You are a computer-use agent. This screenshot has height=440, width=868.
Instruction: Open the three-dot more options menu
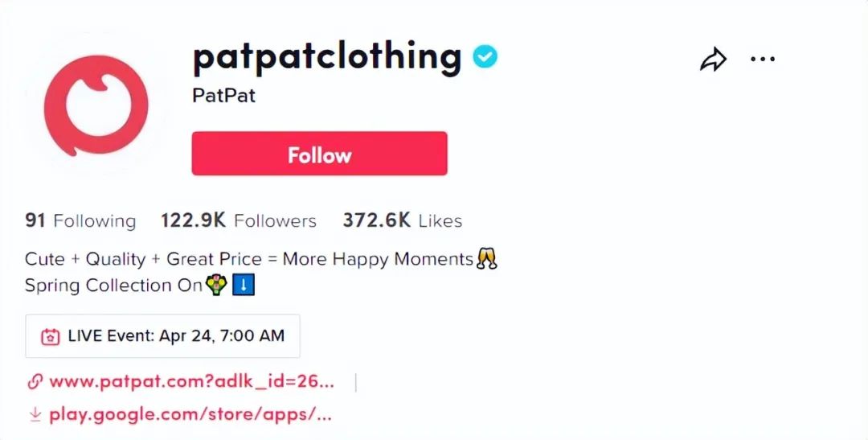tap(763, 59)
